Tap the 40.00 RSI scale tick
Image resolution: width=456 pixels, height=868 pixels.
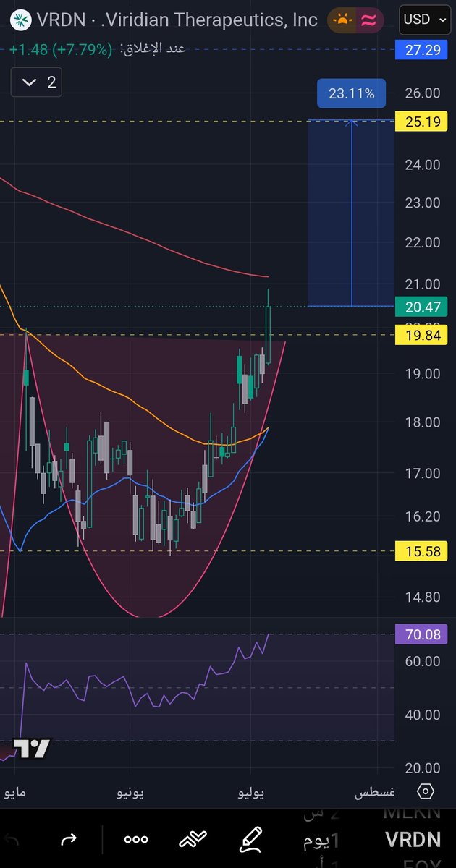423,714
